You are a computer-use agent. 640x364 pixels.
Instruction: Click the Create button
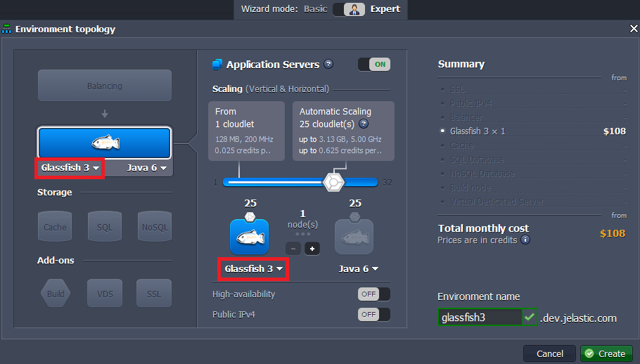[606, 353]
